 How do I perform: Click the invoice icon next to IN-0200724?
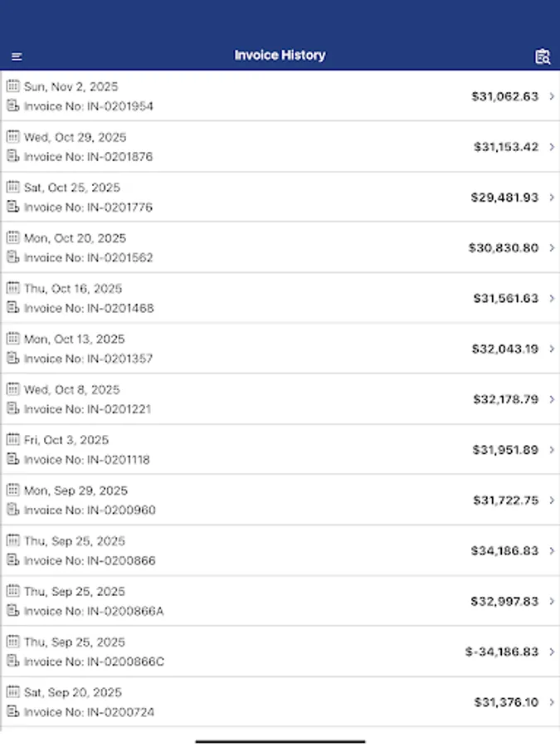[12, 712]
